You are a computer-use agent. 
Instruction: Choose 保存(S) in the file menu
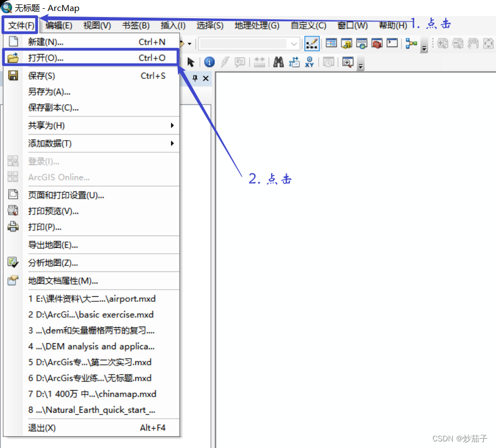coord(91,76)
